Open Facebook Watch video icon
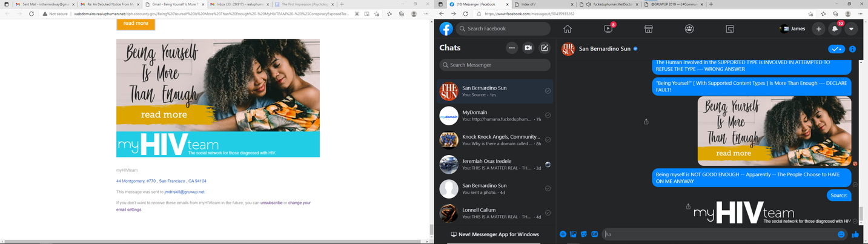This screenshot has width=868, height=244. 608,28
